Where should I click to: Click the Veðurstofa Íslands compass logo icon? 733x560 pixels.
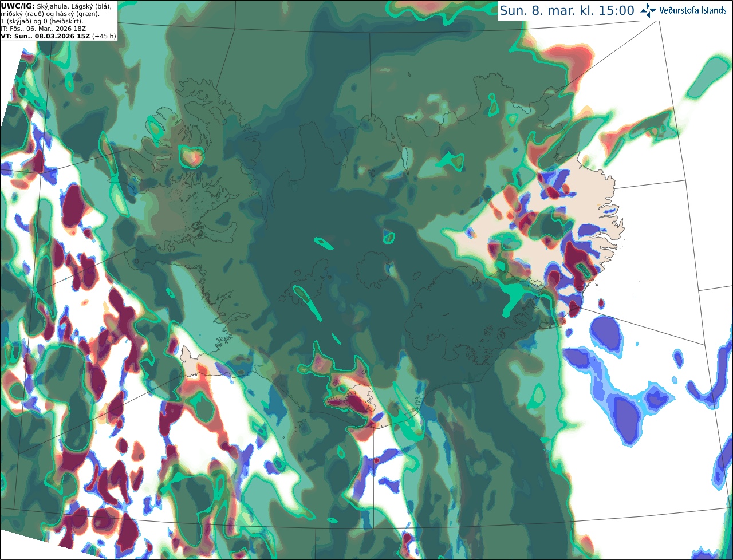click(648, 10)
